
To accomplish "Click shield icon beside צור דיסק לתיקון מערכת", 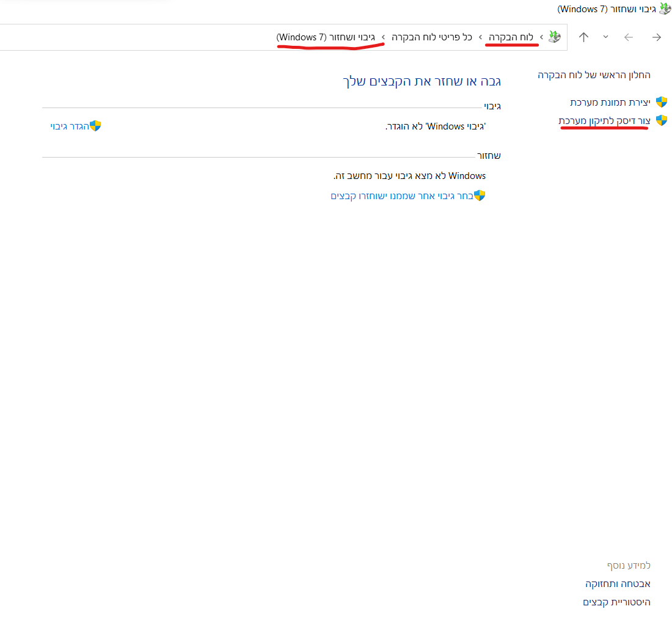I will point(662,120).
